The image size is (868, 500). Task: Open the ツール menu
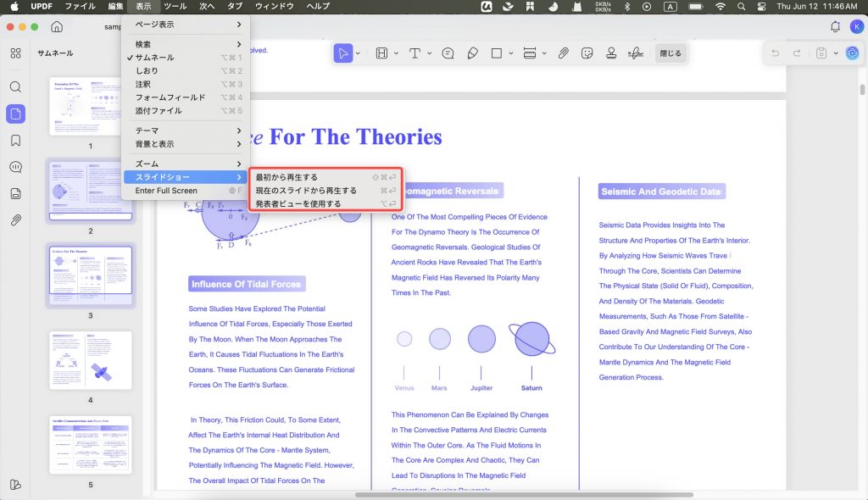[x=175, y=6]
